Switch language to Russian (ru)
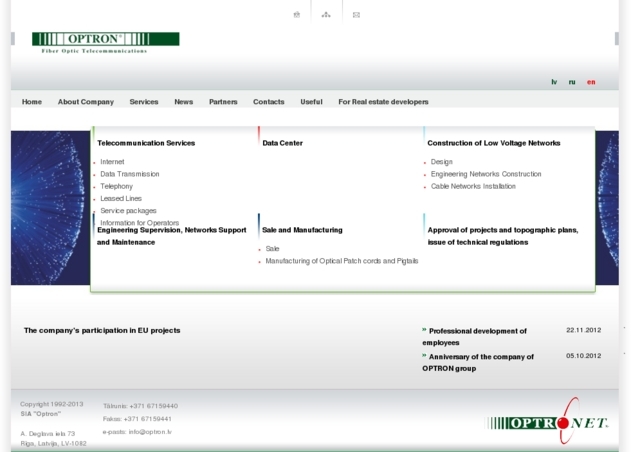 [x=572, y=82]
